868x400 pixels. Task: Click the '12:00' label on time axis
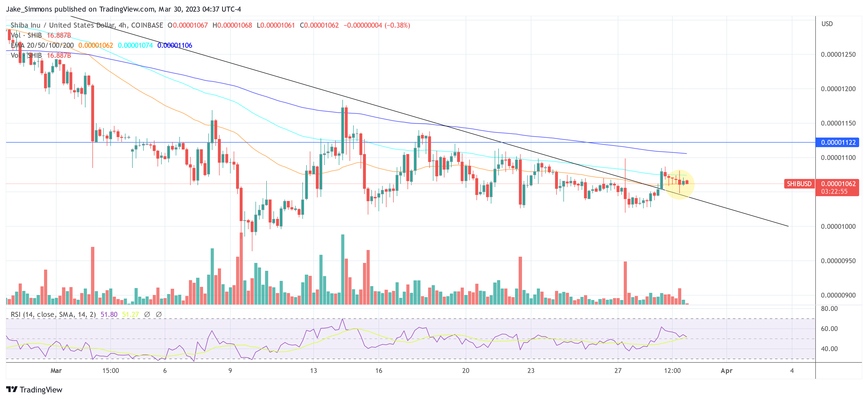pos(672,371)
